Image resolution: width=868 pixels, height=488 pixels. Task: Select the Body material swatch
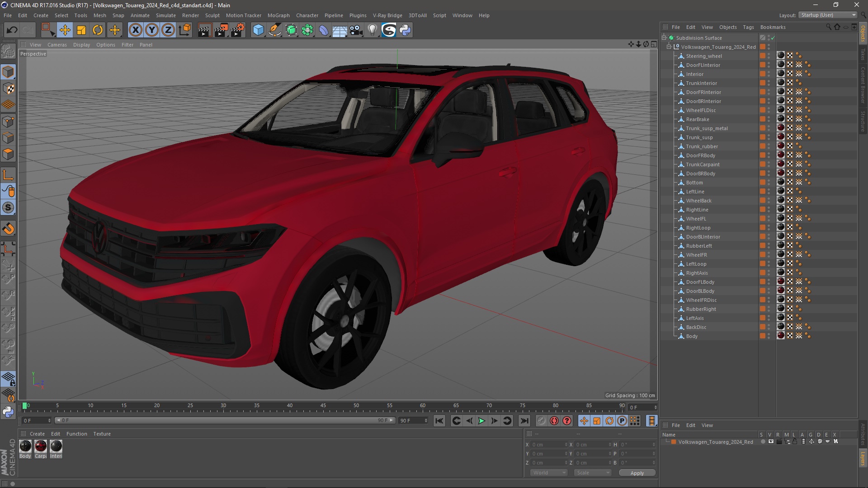[x=25, y=446]
